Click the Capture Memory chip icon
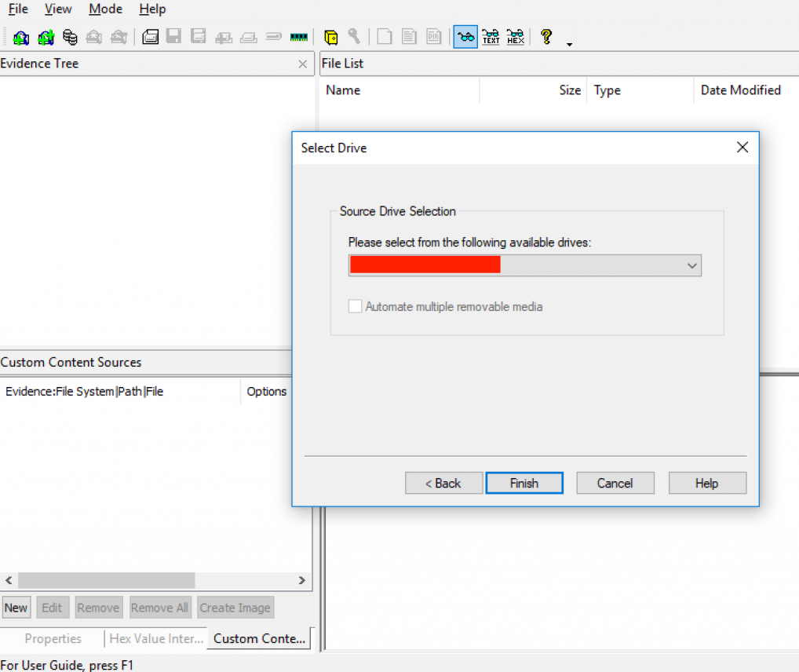This screenshot has height=672, width=799. (x=298, y=37)
